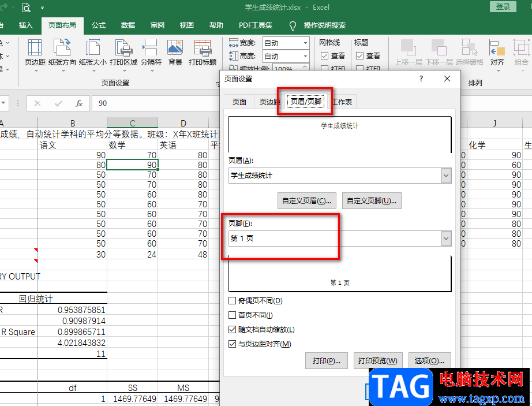Viewport: 532px width, 406px height.
Task: Toggle headings View (查看) checkbox
Action: point(359,55)
